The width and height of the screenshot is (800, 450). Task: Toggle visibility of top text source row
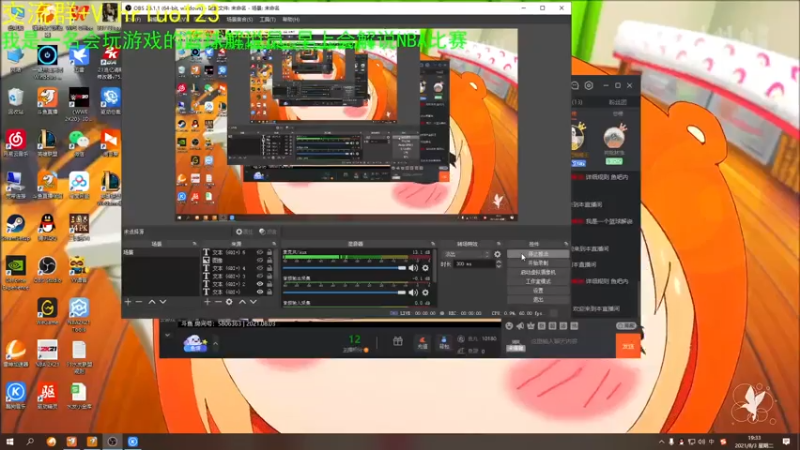(x=260, y=252)
